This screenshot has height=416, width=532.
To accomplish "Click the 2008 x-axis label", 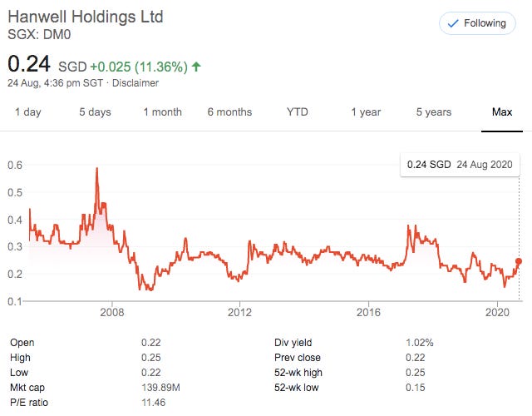I will [x=112, y=313].
